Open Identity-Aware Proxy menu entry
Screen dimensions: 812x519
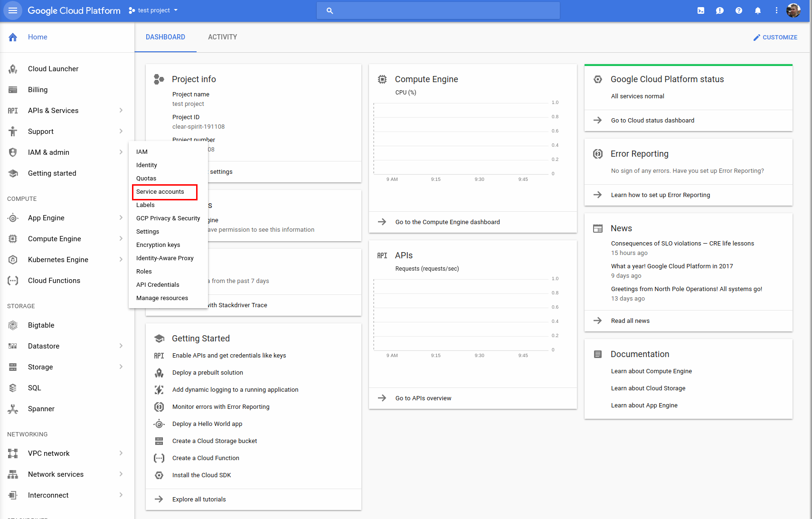(165, 258)
